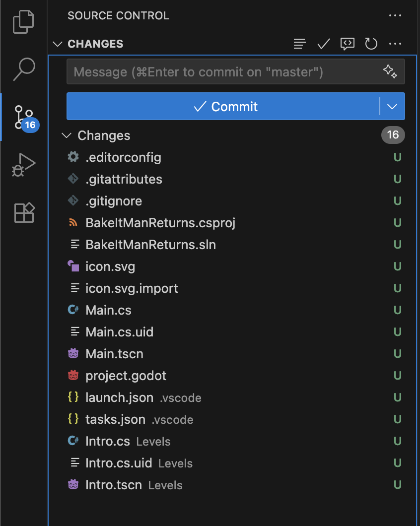Click the Intro.cs C# file icon
Screen dimensions: 420x526
[73, 441]
